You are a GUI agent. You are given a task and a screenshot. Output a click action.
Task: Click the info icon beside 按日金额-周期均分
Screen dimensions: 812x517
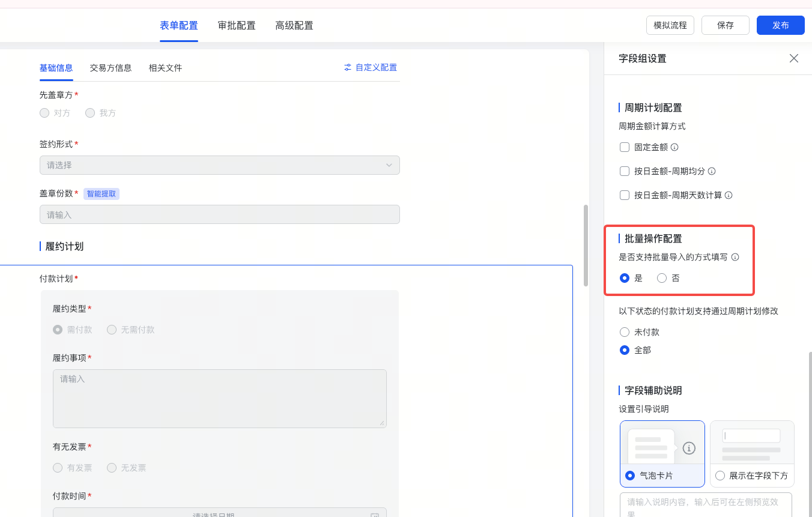(x=711, y=171)
